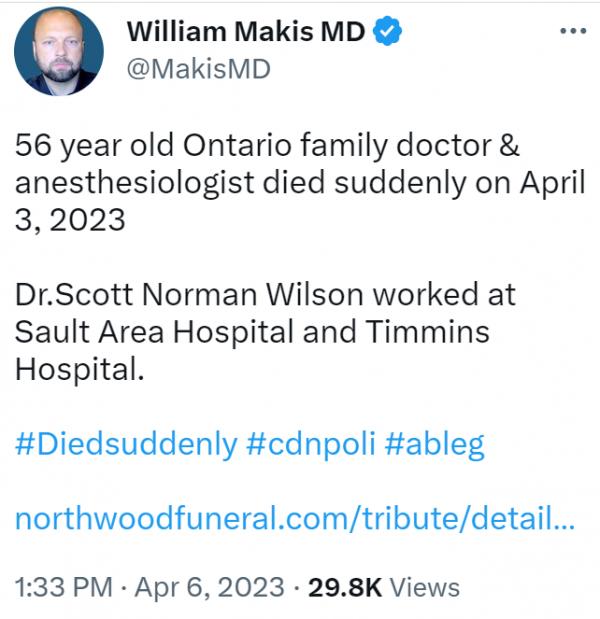Screen dimensions: 600x619
Task: Click the '3, 2023' date text line
Action: click(70, 219)
